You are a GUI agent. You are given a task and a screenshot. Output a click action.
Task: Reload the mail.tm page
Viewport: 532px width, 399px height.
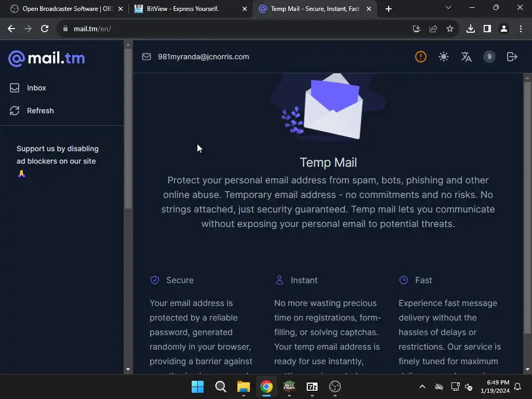45,29
